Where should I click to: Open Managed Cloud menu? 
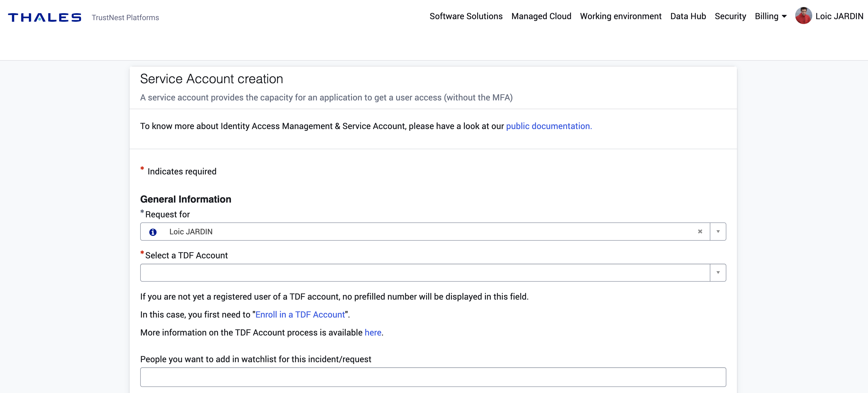(x=541, y=16)
